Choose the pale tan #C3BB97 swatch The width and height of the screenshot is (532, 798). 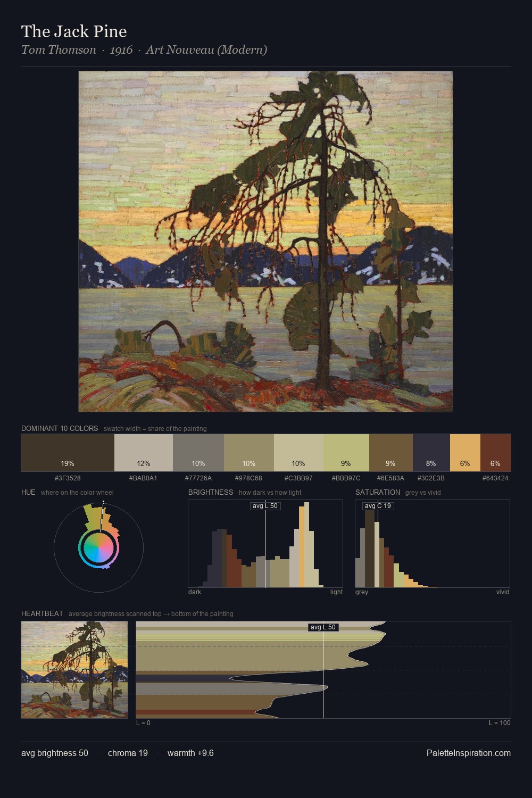coord(298,453)
